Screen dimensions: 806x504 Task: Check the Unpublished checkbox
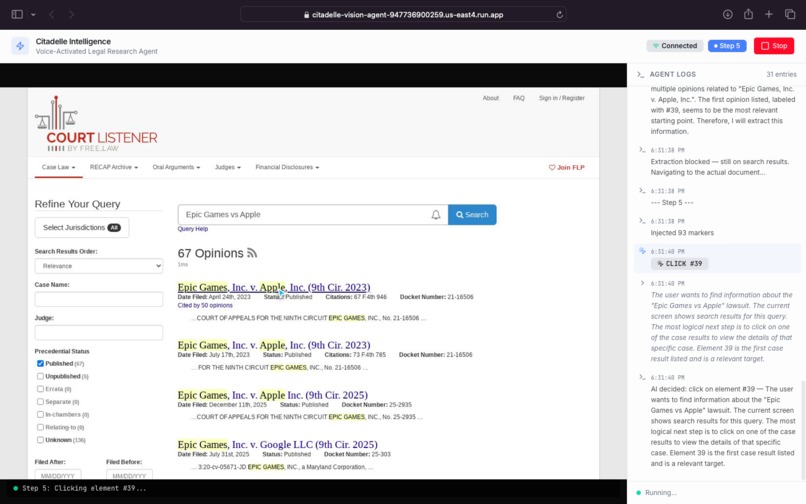40,376
